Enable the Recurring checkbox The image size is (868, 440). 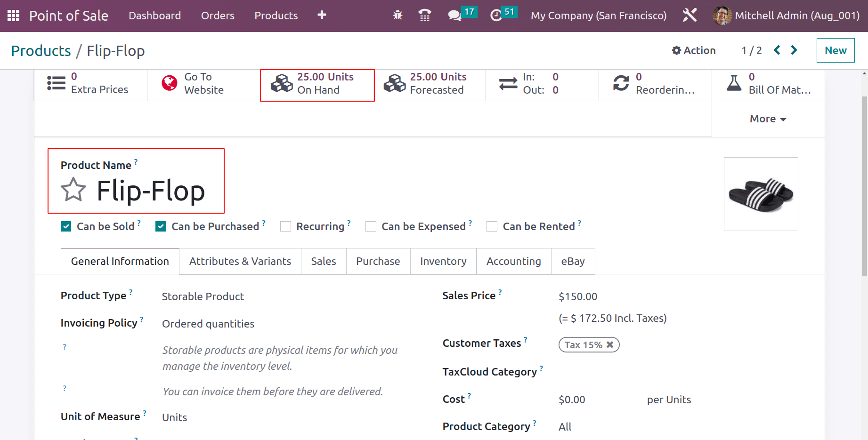[x=285, y=226]
